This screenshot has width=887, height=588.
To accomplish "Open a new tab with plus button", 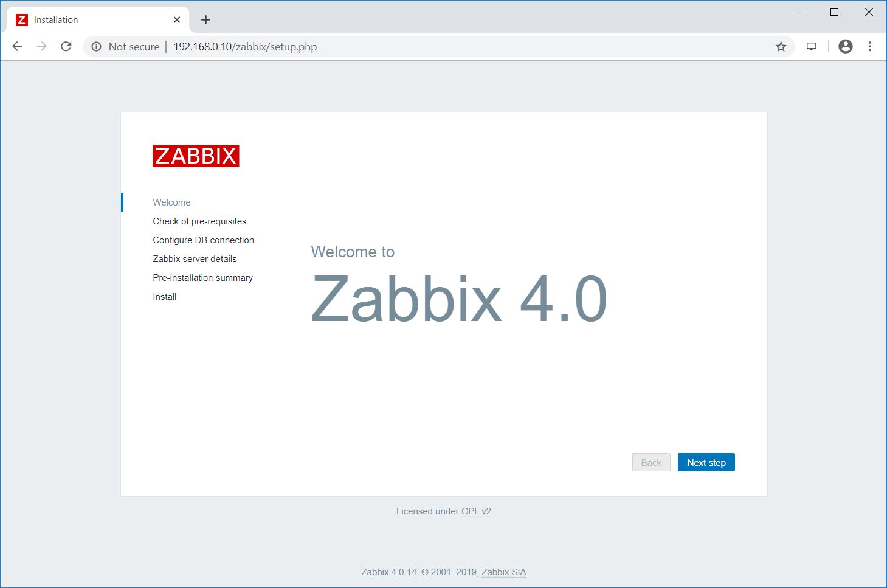I will 205,19.
